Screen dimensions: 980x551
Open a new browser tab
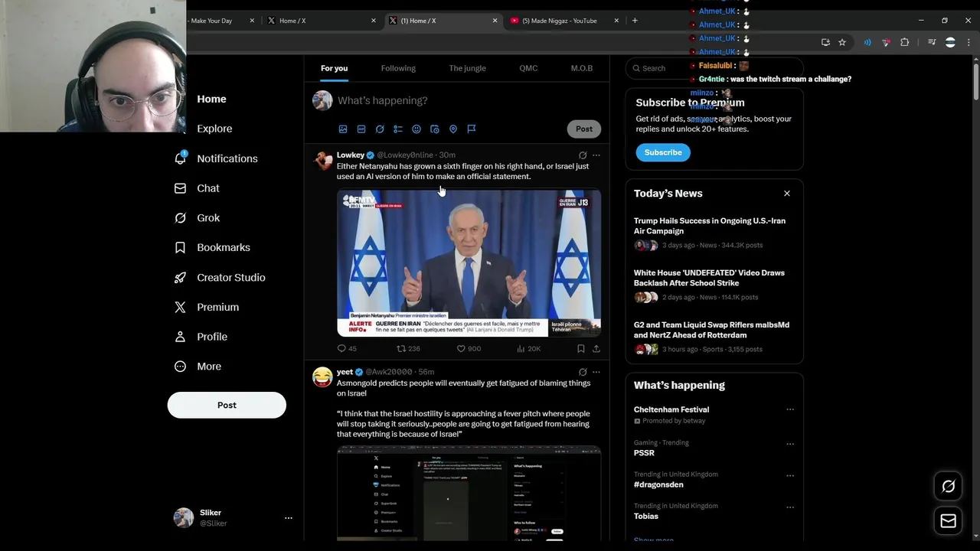[635, 21]
